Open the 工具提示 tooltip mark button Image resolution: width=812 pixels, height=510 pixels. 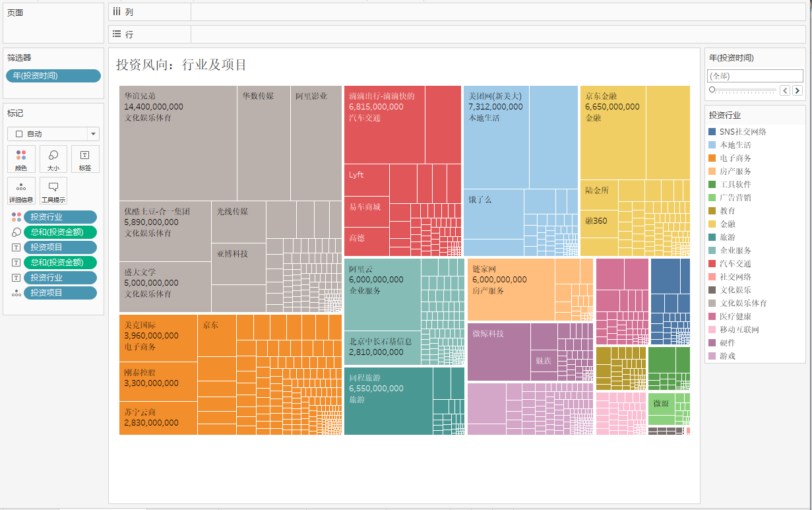[x=53, y=191]
